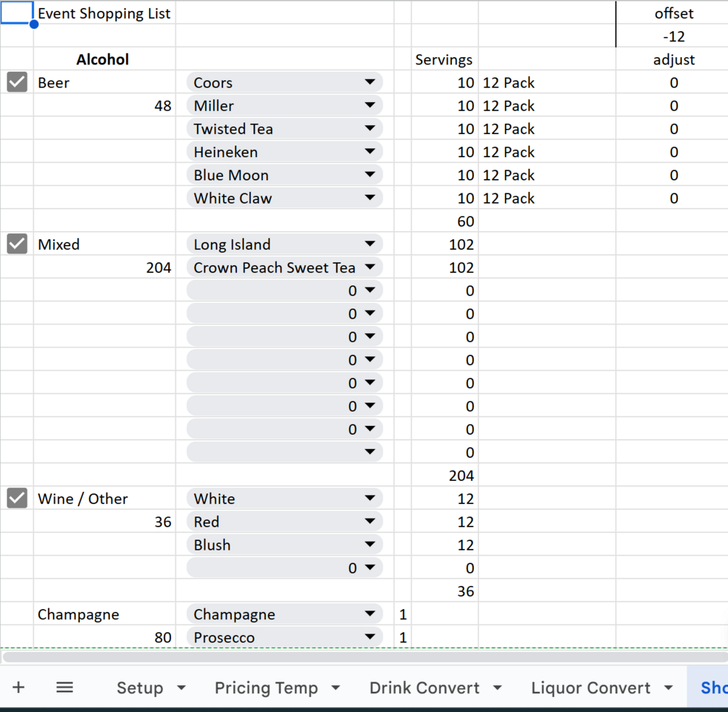Select the 12 Pack cell for Coors
Viewport: 728px width, 712px height.
tap(547, 82)
